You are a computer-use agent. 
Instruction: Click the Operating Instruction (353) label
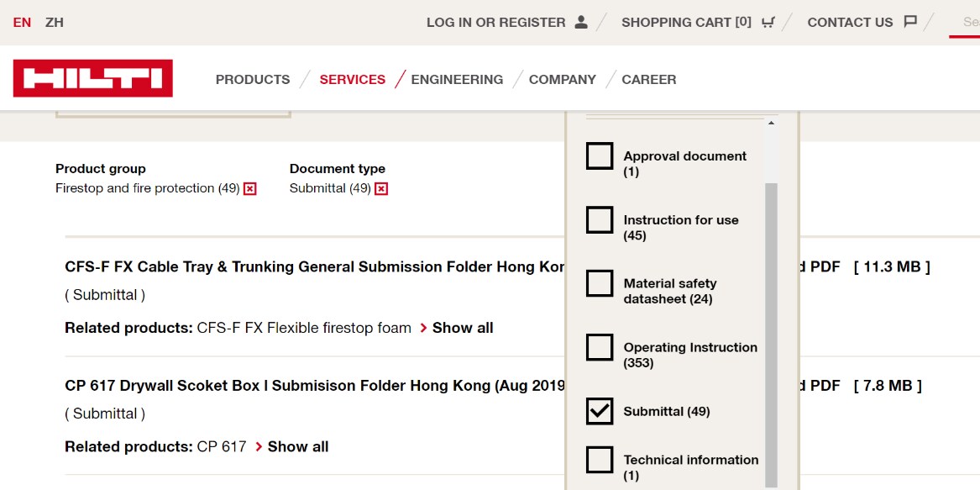point(690,355)
